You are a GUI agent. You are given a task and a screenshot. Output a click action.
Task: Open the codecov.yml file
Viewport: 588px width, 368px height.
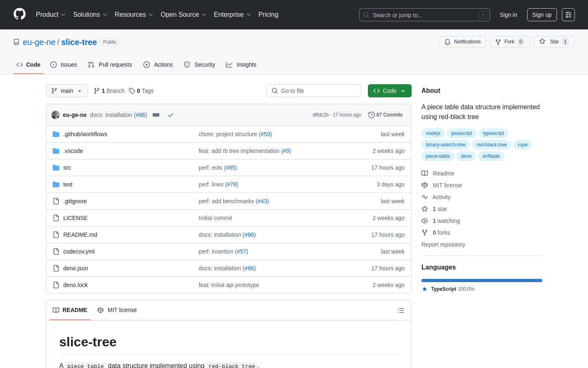click(79, 251)
